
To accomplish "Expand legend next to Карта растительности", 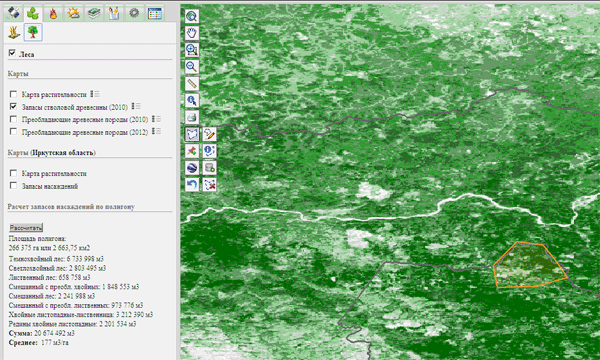I will tap(95, 94).
